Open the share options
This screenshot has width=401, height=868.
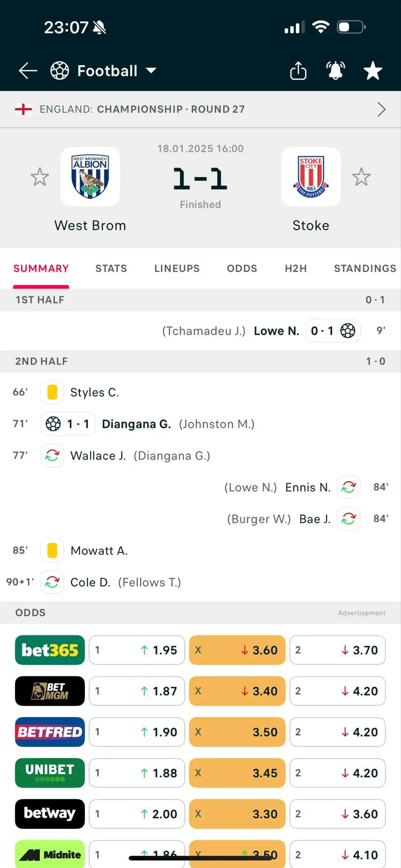click(x=298, y=70)
